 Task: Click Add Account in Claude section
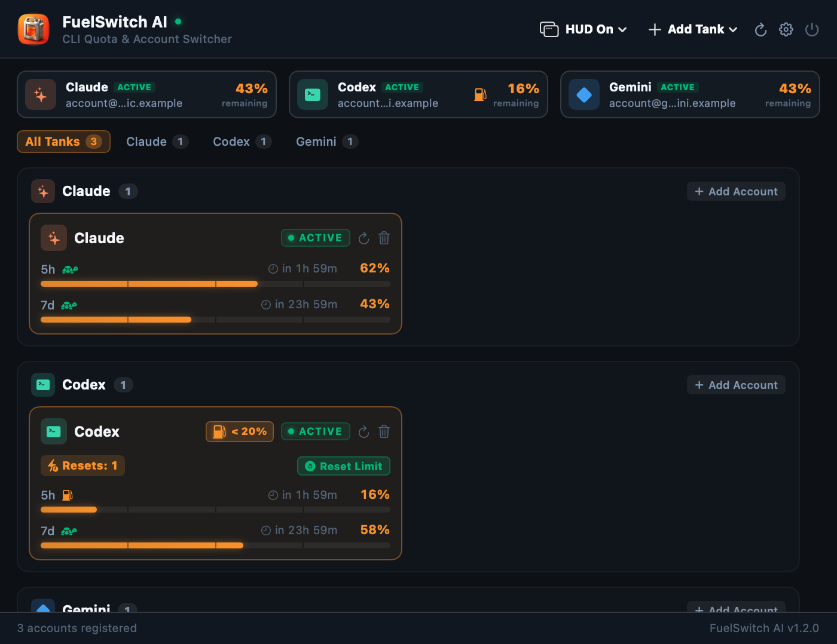coord(736,191)
